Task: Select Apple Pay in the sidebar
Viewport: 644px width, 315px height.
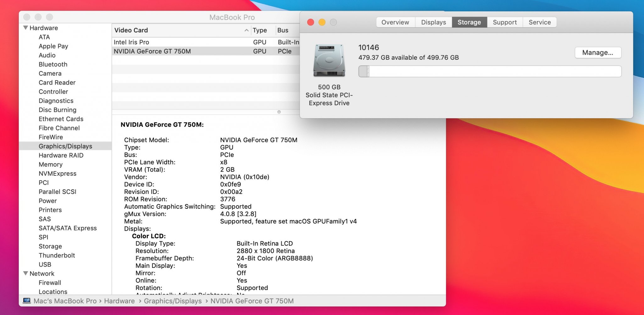Action: (x=53, y=46)
